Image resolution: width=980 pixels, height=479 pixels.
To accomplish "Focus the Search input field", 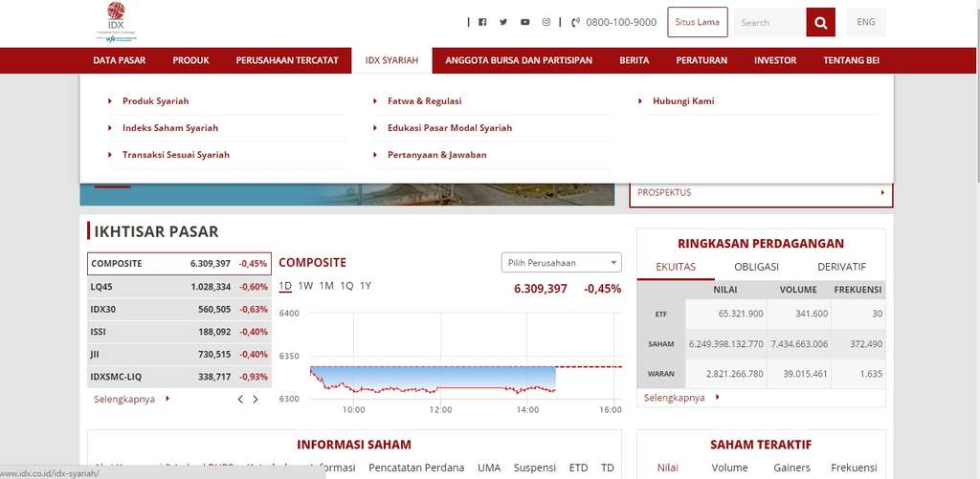I will tap(769, 23).
